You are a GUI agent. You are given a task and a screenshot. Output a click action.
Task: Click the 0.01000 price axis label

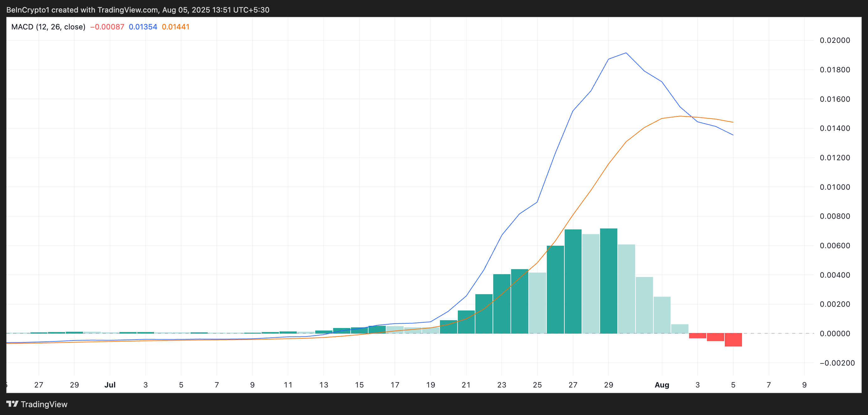click(x=835, y=187)
